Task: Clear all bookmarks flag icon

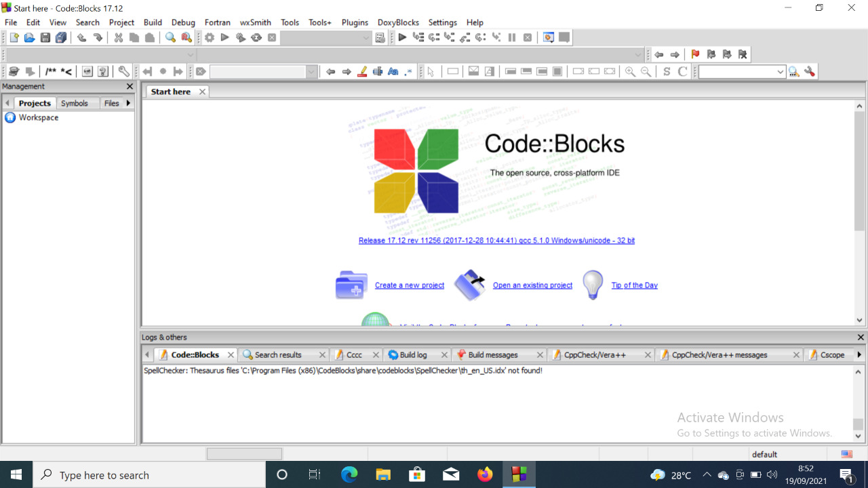Action: (743, 55)
